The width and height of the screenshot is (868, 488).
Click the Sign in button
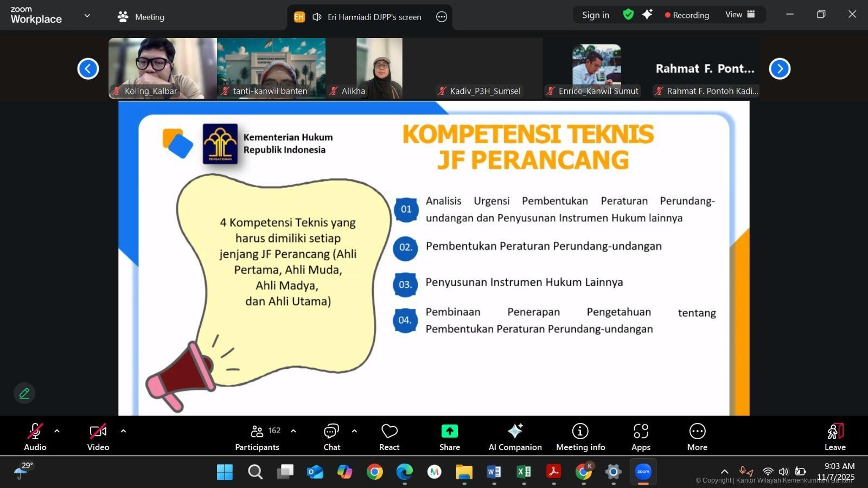595,15
